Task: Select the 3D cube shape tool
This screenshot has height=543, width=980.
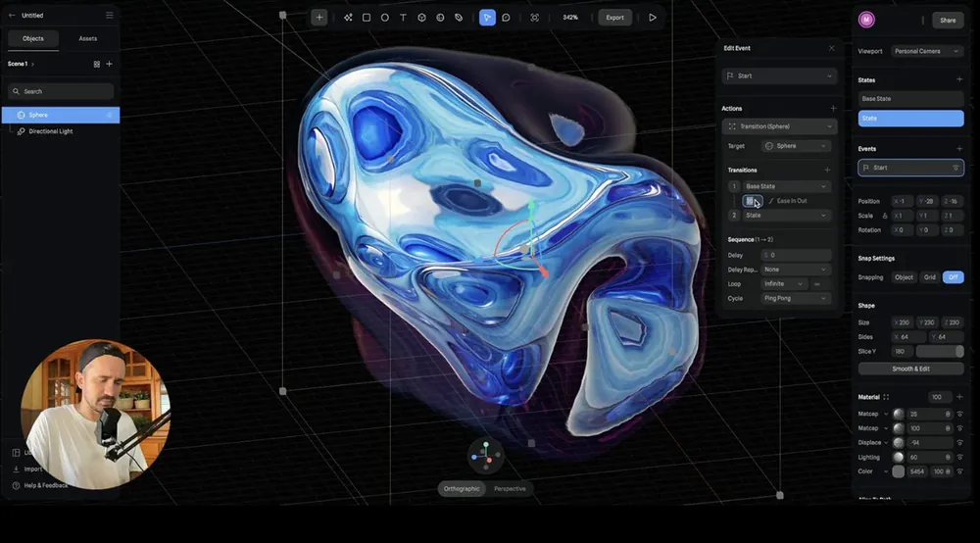Action: (421, 18)
